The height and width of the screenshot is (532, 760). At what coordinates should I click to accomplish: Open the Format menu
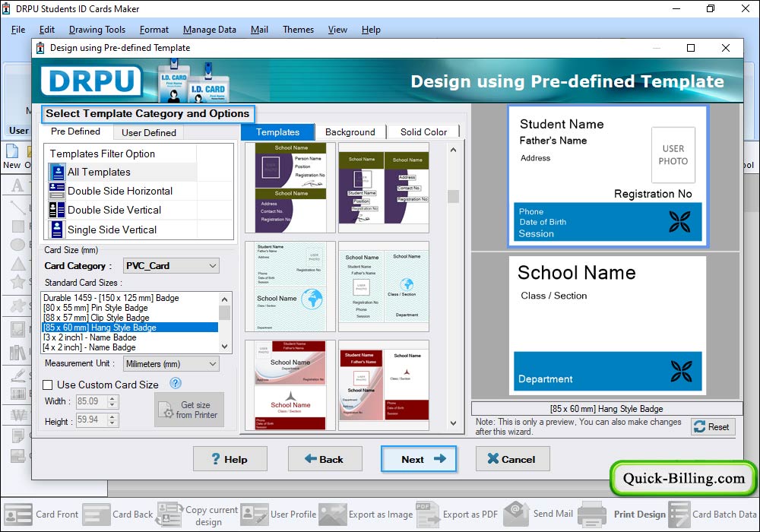[154, 30]
